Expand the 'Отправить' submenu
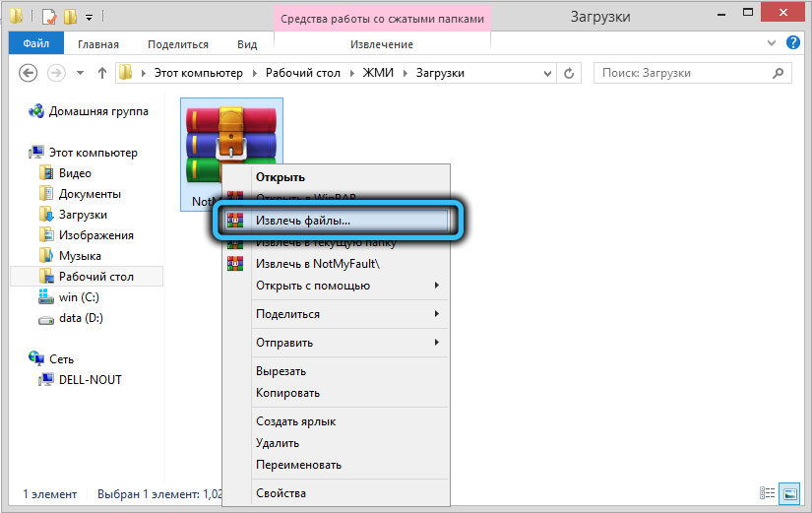 pyautogui.click(x=283, y=343)
